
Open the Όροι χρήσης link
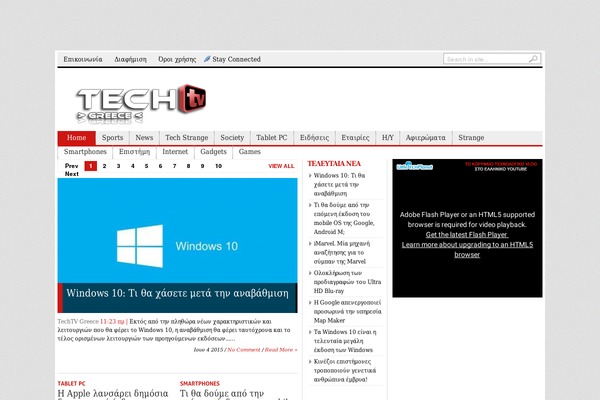[x=177, y=59]
